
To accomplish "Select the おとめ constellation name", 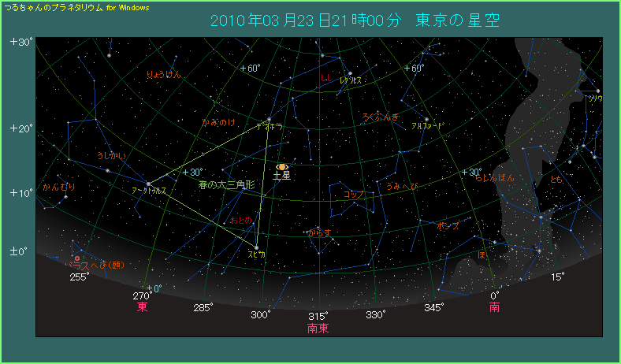I will click(x=240, y=219).
